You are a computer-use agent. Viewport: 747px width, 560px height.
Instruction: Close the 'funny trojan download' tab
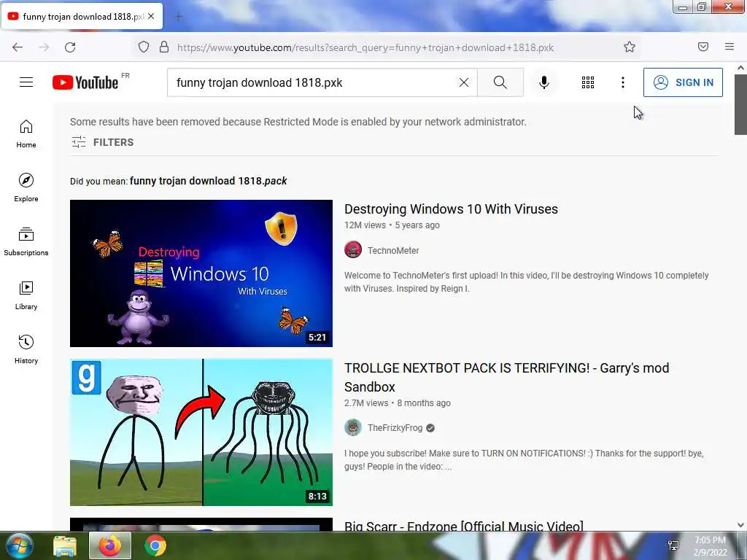coord(151,16)
